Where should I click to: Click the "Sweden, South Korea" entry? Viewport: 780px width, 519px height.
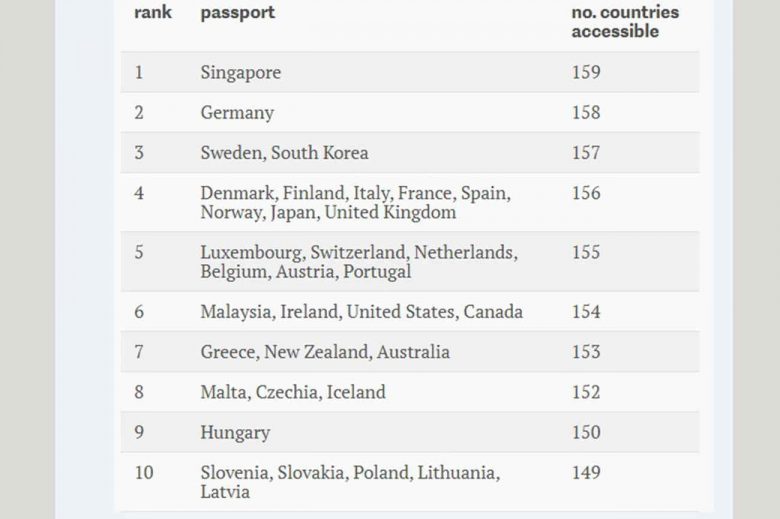(x=284, y=153)
